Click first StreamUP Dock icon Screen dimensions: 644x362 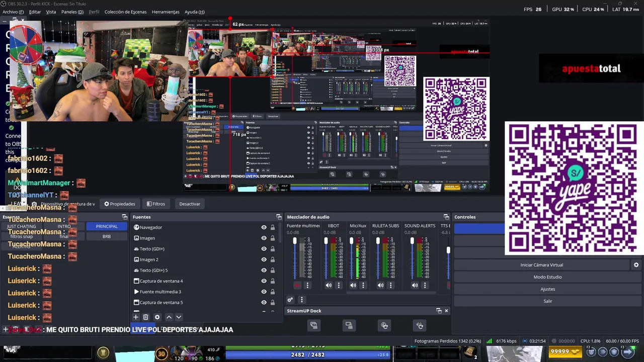[x=313, y=325]
